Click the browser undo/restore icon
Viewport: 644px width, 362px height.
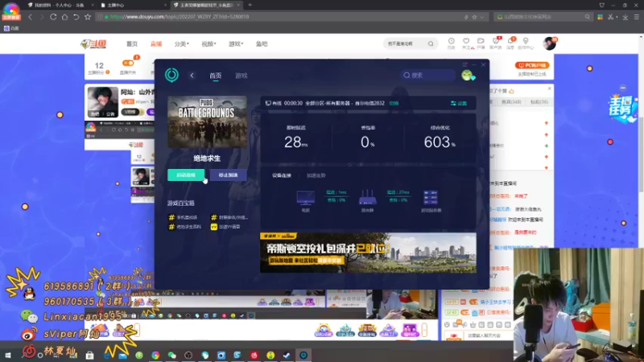[76, 17]
